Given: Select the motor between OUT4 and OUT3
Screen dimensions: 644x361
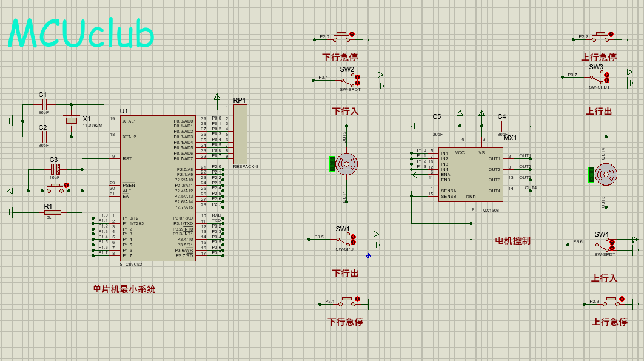Looking at the screenshot, I should click(606, 174).
